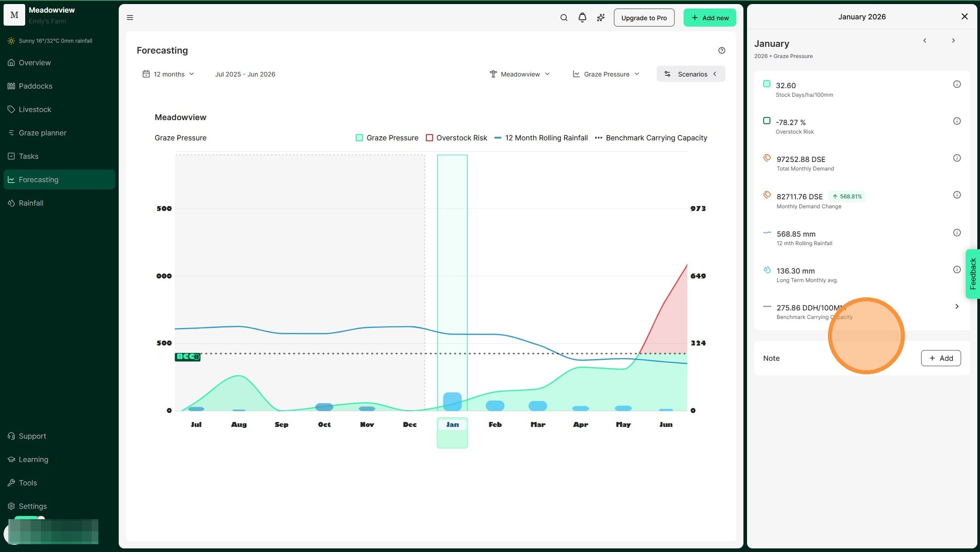The width and height of the screenshot is (980, 552).
Task: Select Feb month on chart axis
Action: point(495,425)
